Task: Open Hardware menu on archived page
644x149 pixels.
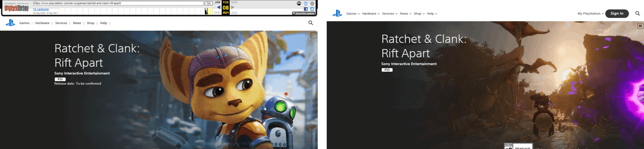Action: 44,23
